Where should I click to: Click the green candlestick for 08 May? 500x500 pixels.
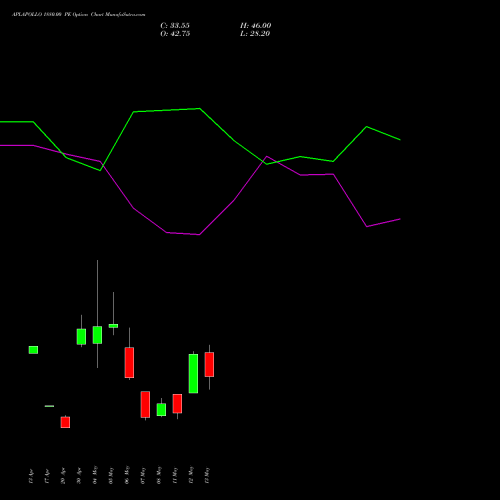coord(161,410)
